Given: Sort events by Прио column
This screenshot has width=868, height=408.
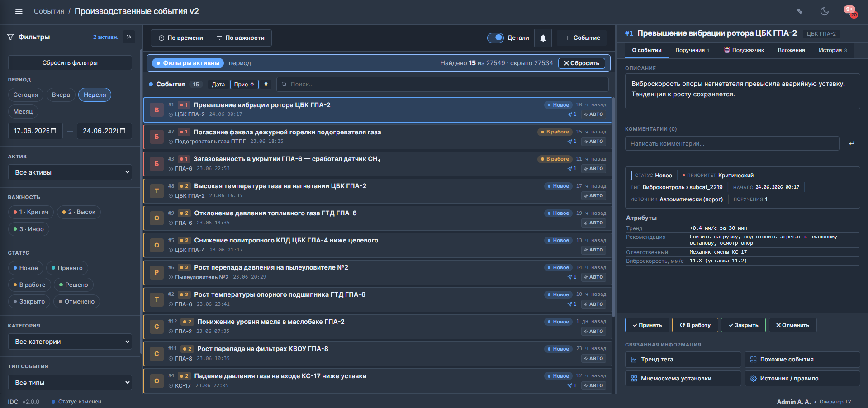Looking at the screenshot, I should tap(244, 85).
